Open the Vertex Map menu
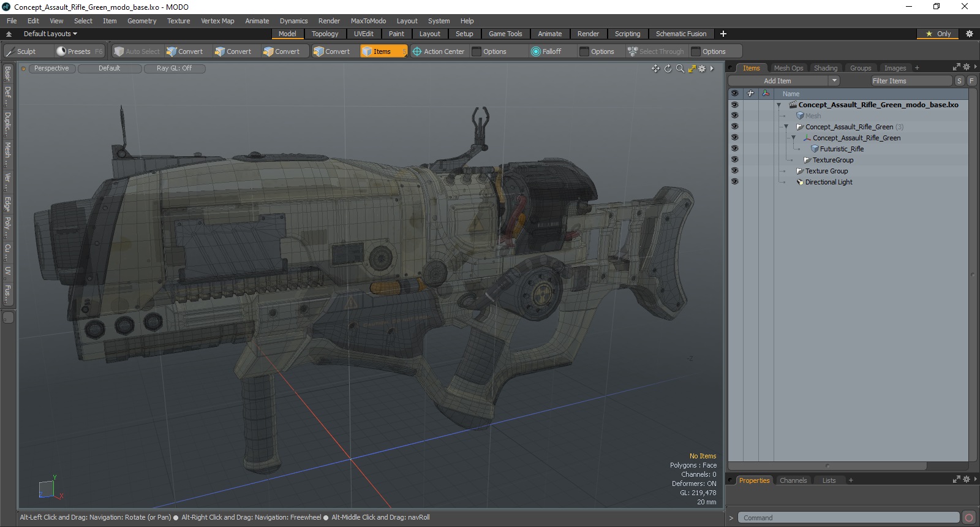This screenshot has width=980, height=527. (217, 21)
